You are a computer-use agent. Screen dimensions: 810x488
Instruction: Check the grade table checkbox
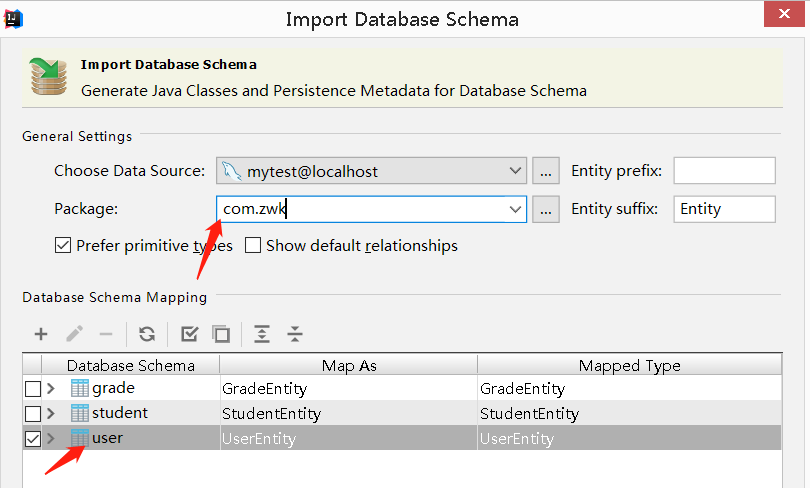point(33,388)
